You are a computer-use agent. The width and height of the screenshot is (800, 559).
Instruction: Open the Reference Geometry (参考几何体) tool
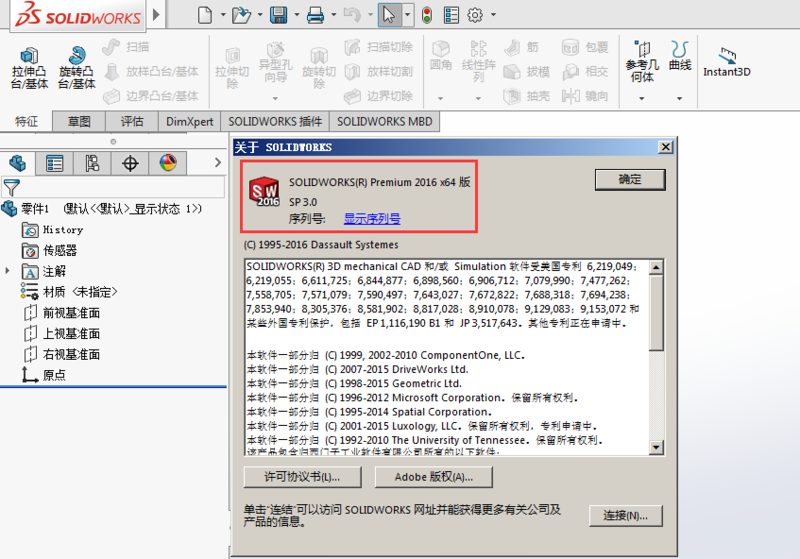642,62
